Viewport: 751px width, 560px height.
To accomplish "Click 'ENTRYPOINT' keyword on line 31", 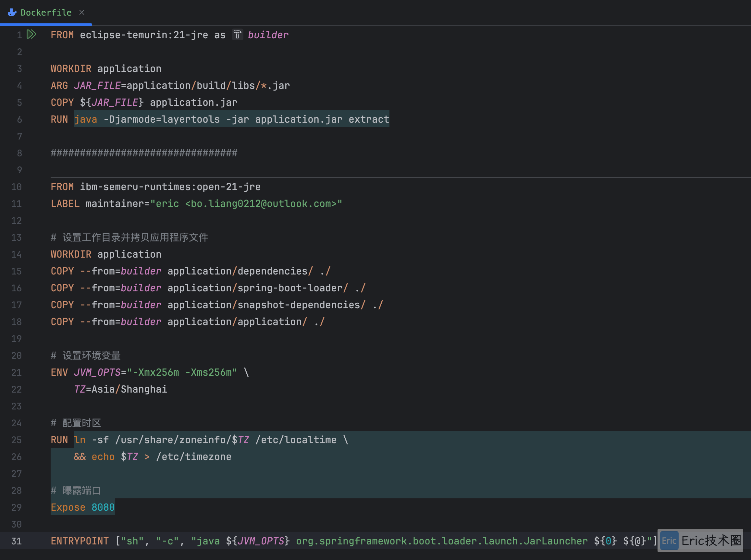I will pos(80,541).
